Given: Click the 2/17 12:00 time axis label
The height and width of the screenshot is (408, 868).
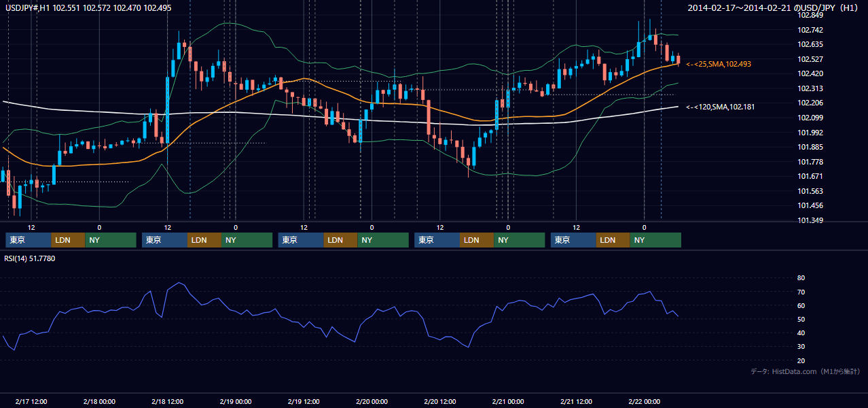Looking at the screenshot, I should [x=31, y=402].
